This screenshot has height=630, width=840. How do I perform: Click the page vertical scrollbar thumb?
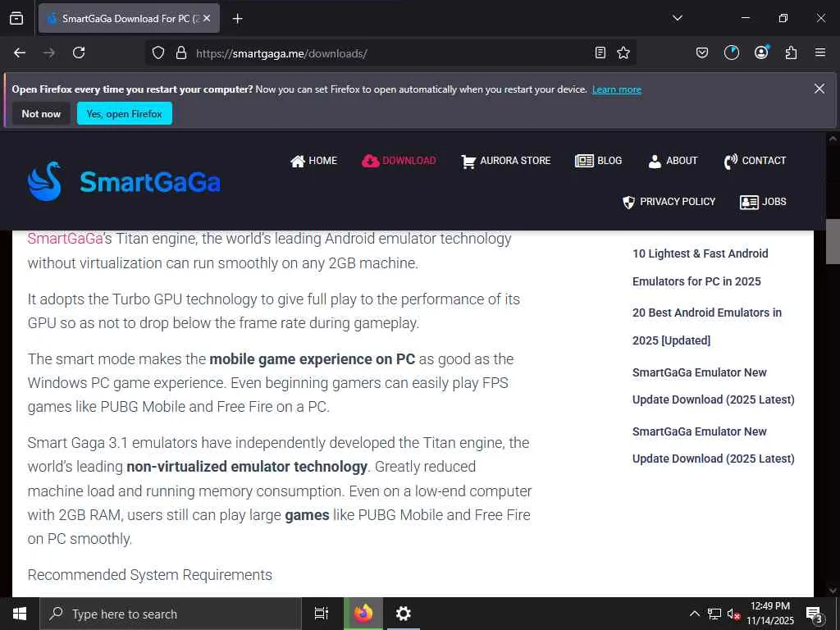(x=833, y=241)
